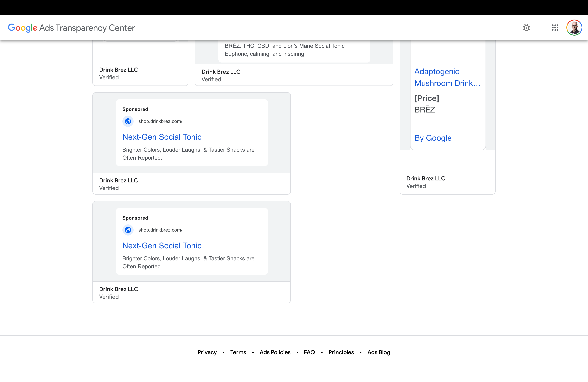This screenshot has width=588, height=382.
Task: Click the Google logo in header
Action: 22,28
